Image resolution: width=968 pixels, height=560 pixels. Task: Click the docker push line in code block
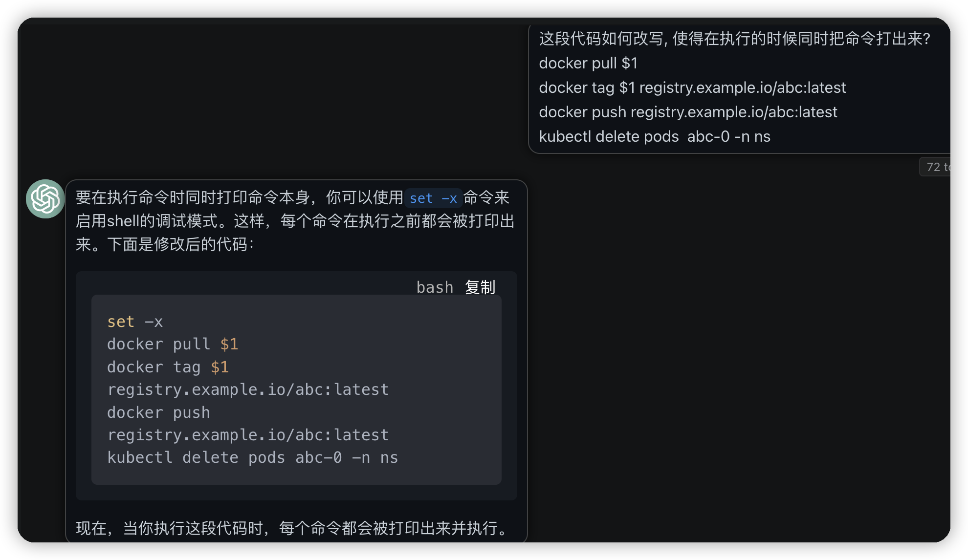pyautogui.click(x=158, y=412)
